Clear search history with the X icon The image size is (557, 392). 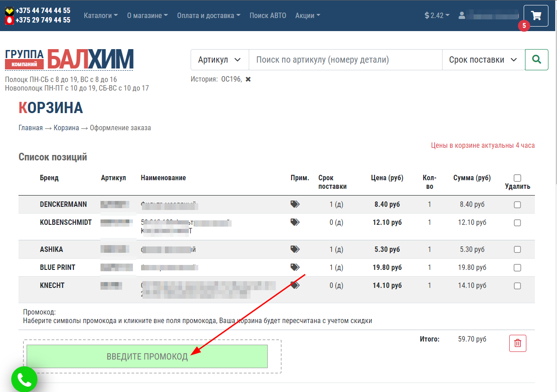click(248, 79)
